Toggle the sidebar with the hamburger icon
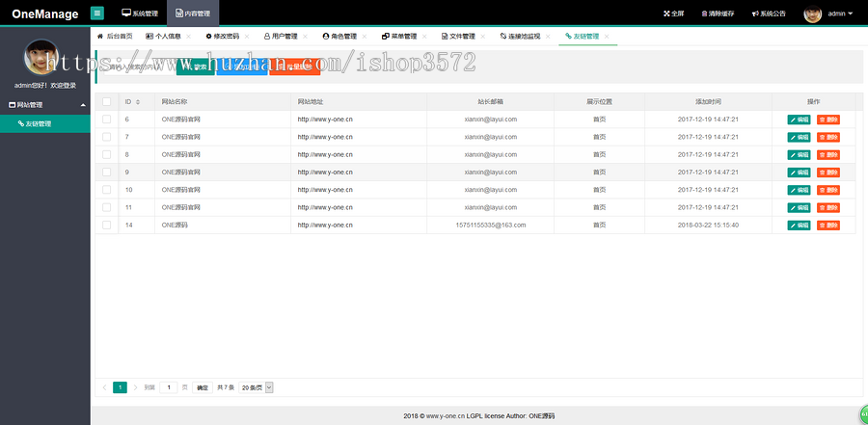The height and width of the screenshot is (425, 868). pos(96,13)
